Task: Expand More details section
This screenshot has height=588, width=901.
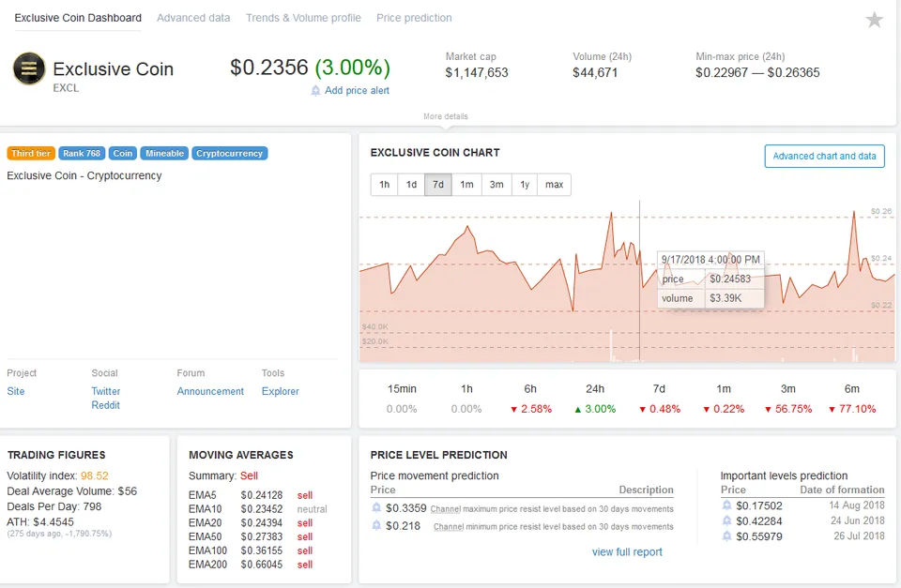Action: click(x=445, y=116)
